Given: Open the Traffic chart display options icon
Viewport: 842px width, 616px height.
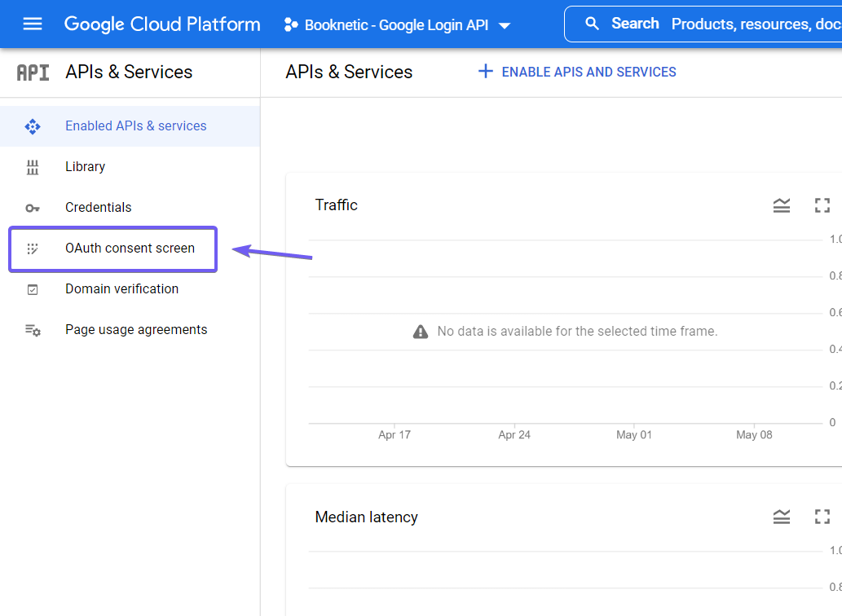Looking at the screenshot, I should pos(781,205).
